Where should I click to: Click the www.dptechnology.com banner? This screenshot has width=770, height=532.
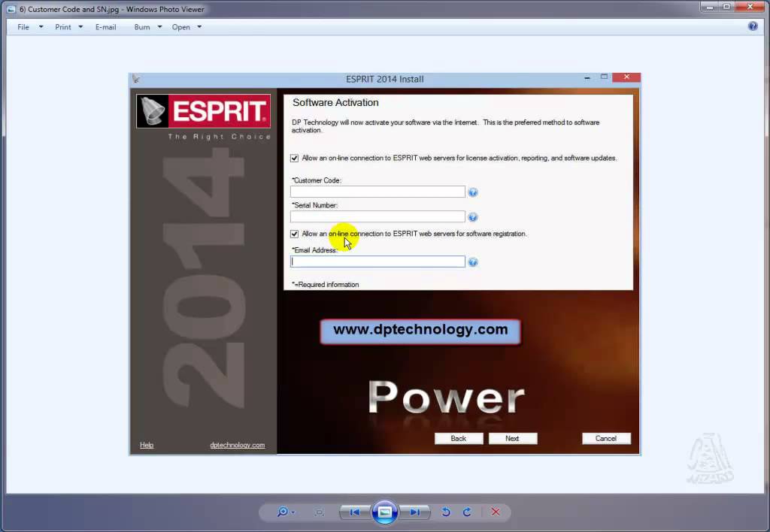420,332
